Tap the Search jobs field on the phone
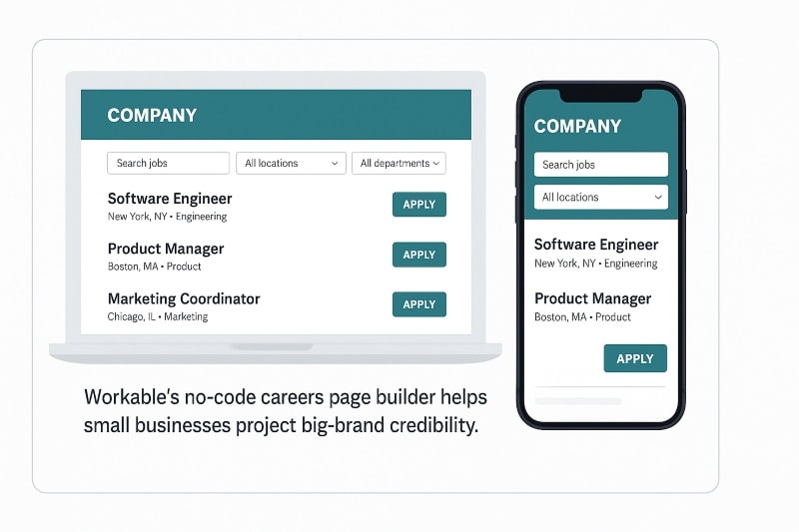Screen dimensions: 799x532 click(600, 165)
